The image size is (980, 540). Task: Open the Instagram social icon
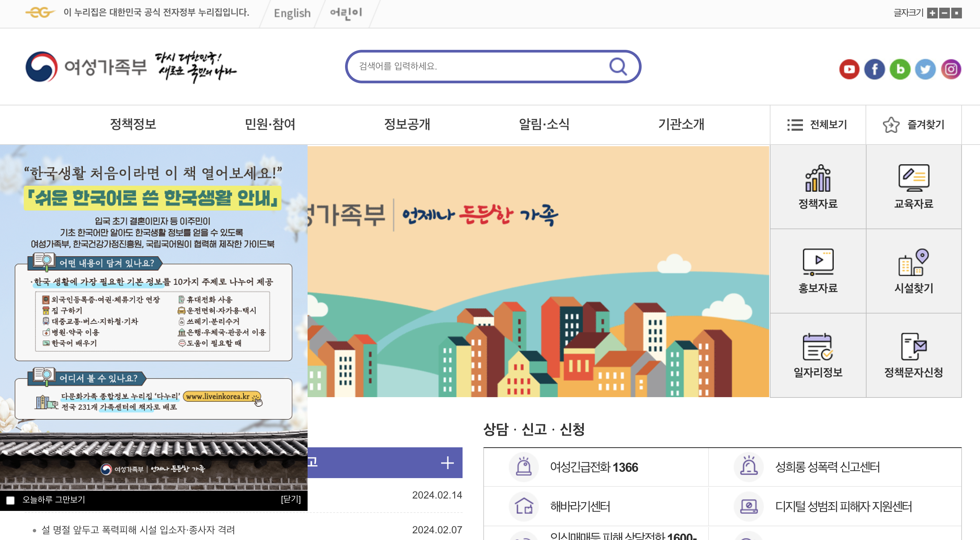(951, 69)
